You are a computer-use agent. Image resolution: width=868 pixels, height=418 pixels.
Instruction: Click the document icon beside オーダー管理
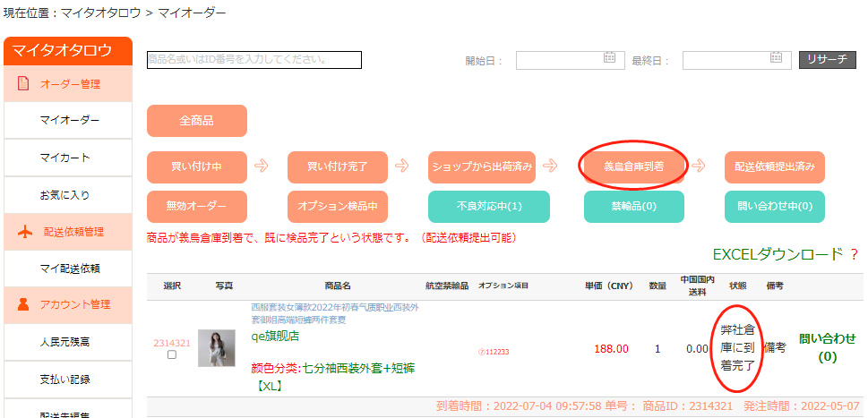tap(23, 84)
